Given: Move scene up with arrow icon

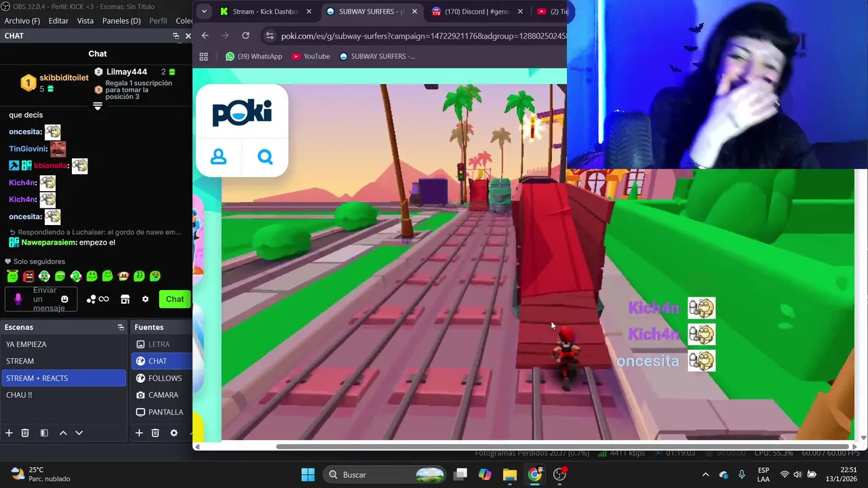Looking at the screenshot, I should [x=63, y=433].
